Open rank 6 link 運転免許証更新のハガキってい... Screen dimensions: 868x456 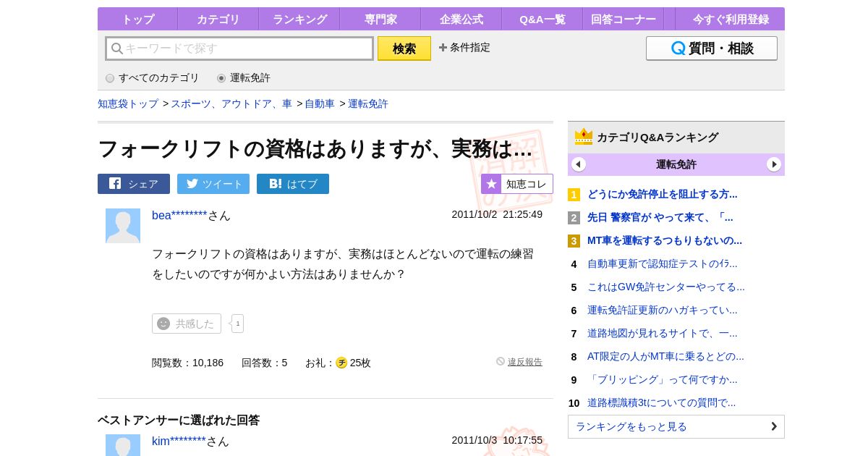pos(663,310)
